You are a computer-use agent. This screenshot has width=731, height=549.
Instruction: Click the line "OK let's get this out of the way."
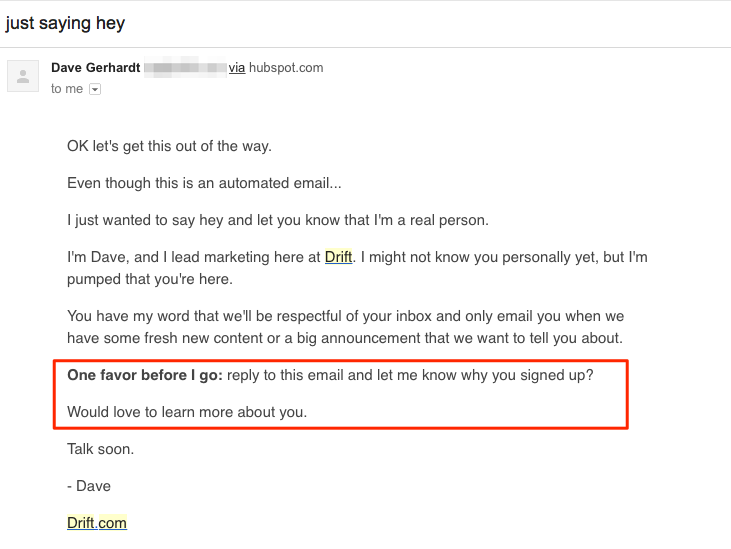click(169, 146)
